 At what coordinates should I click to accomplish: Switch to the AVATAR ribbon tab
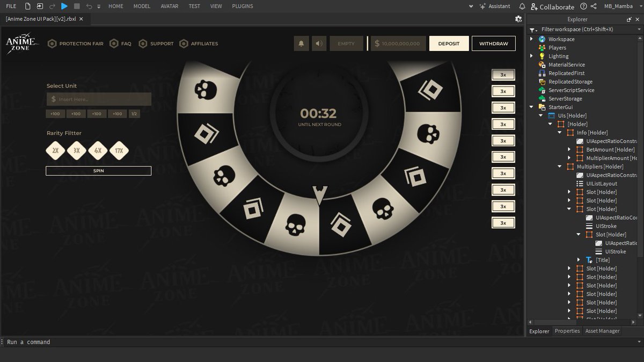pos(170,6)
